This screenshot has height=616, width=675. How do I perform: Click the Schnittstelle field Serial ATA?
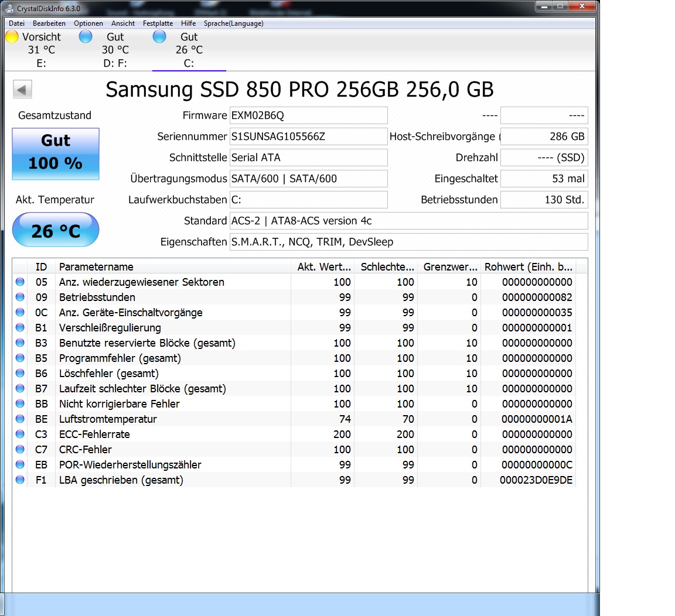point(309,158)
